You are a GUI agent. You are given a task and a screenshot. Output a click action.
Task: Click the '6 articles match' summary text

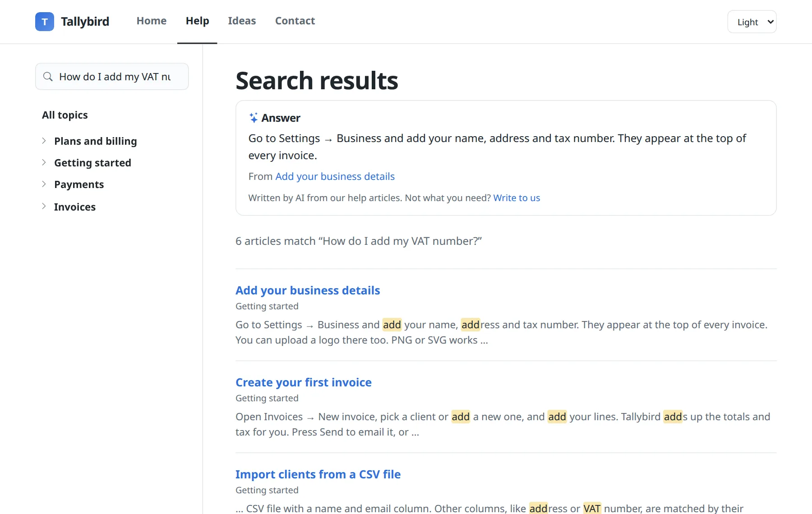359,241
